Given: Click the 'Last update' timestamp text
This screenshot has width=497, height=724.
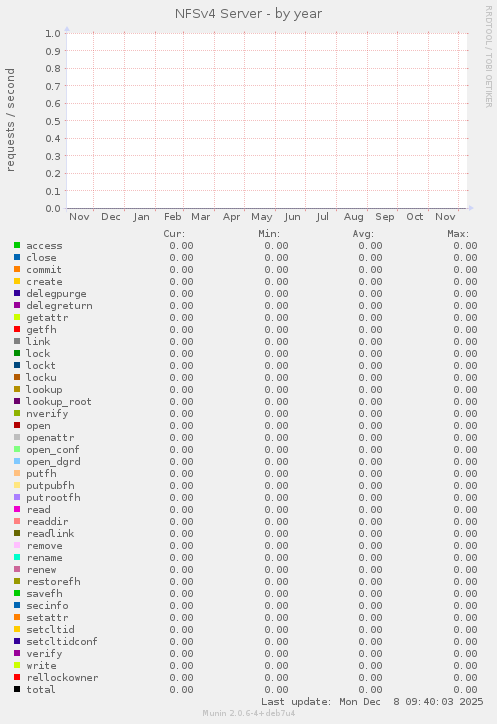Looking at the screenshot, I should point(372,702).
